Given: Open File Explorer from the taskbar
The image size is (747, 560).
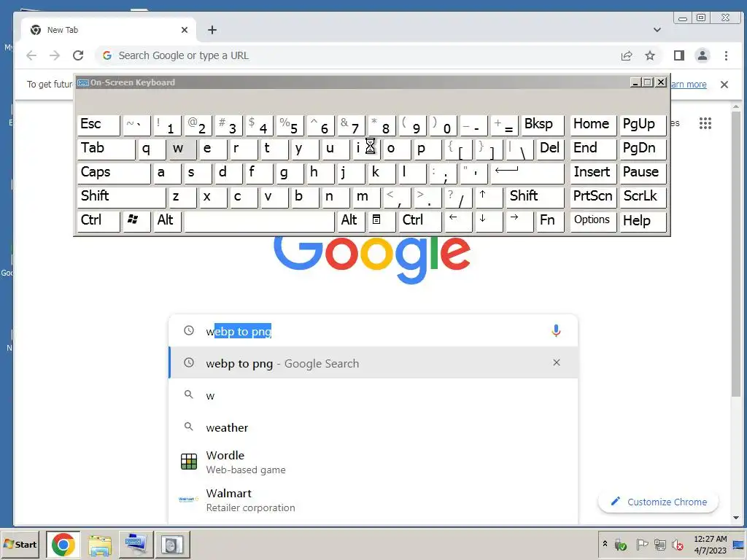Looking at the screenshot, I should tap(99, 544).
